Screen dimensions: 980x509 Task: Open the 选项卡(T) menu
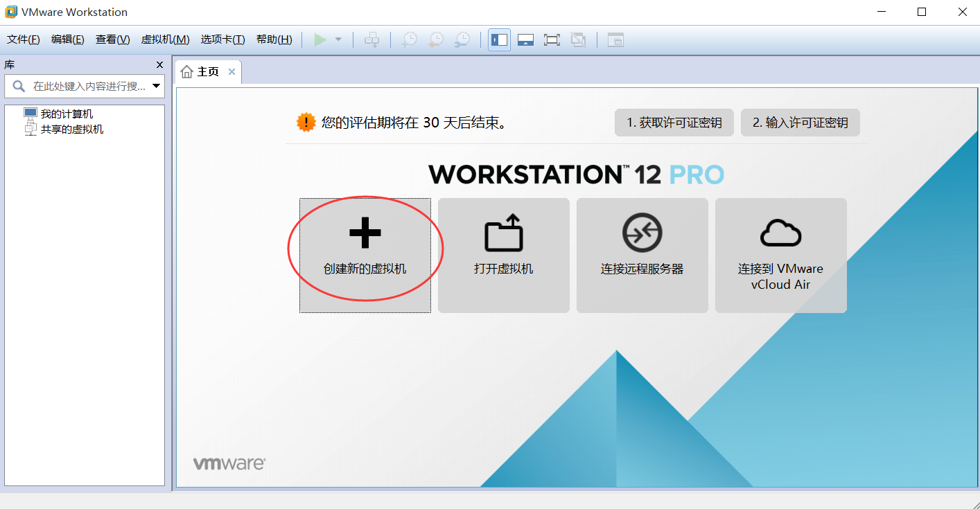[x=223, y=39]
